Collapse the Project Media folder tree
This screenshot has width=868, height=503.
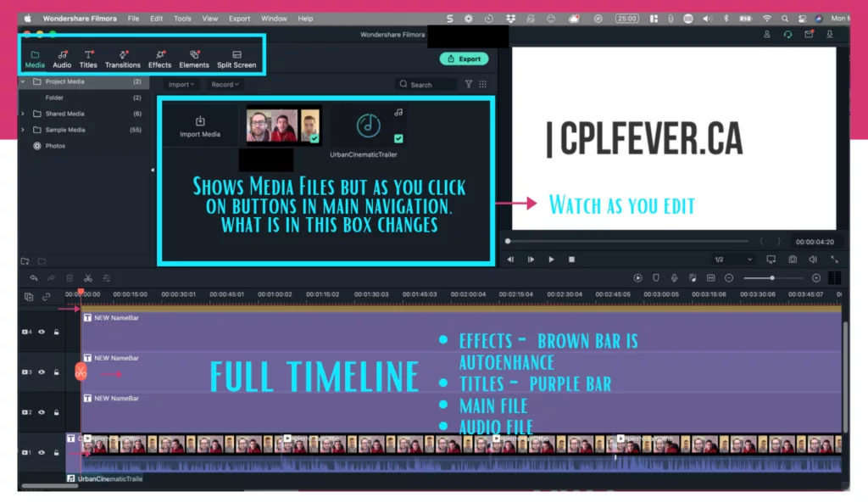pyautogui.click(x=23, y=81)
